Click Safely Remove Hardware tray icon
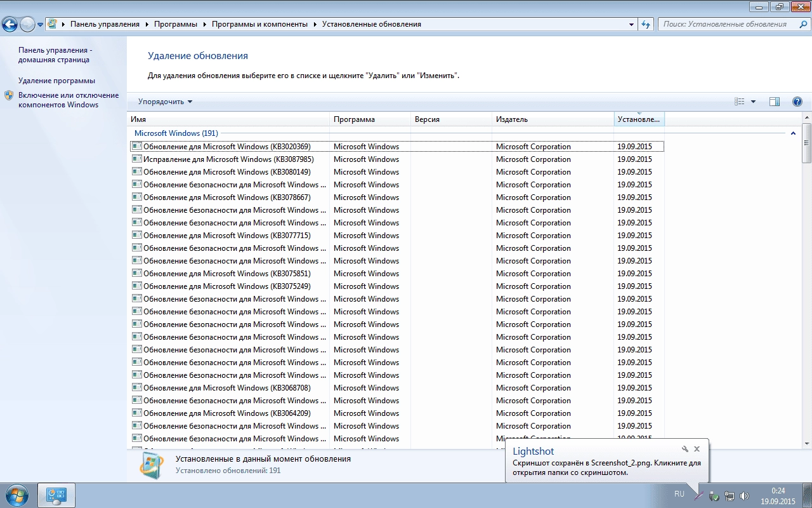Viewport: 812px width, 508px height. tap(714, 495)
